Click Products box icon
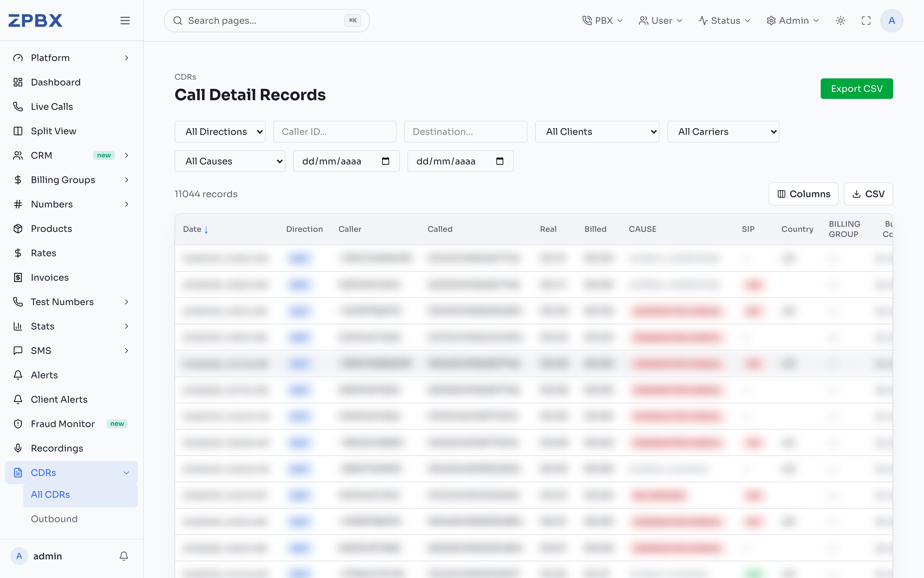This screenshot has width=924, height=578. pos(18,229)
